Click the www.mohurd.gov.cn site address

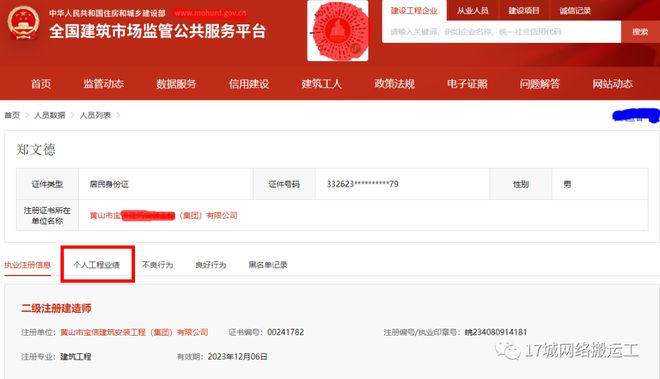210,13
